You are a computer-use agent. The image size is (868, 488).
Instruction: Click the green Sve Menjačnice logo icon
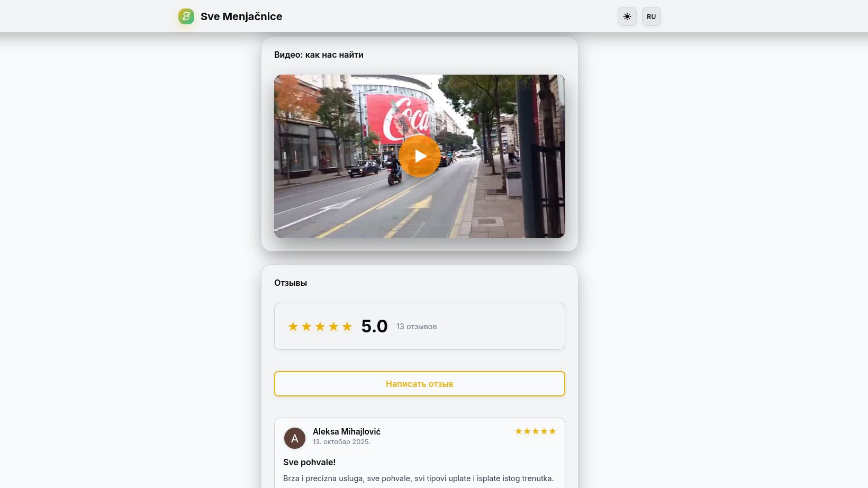coord(186,16)
